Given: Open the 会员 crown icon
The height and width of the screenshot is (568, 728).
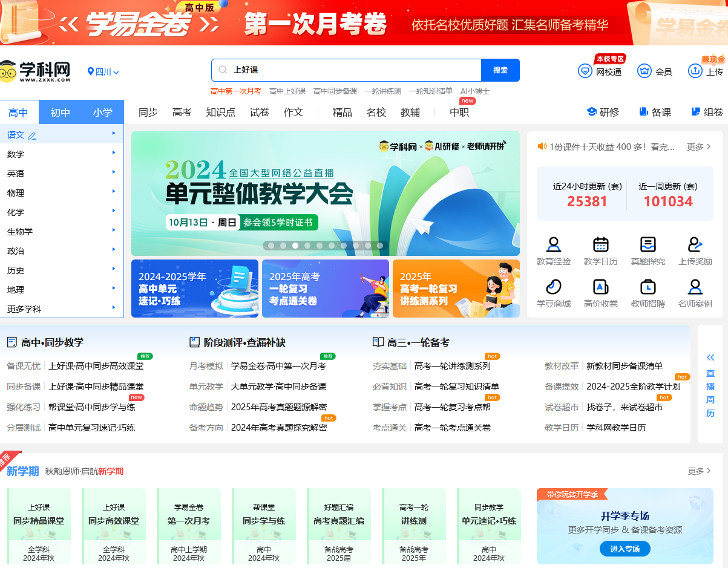Looking at the screenshot, I should pyautogui.click(x=644, y=71).
